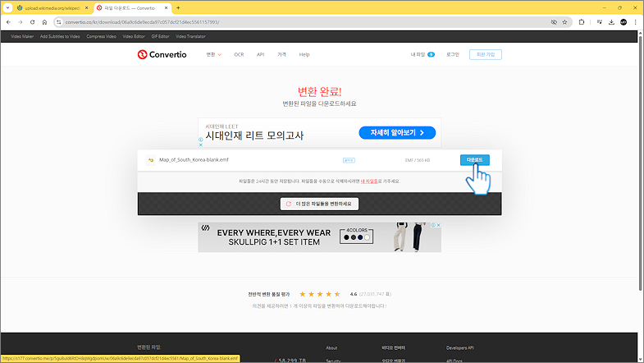Open the OCR menu item

coord(239,54)
